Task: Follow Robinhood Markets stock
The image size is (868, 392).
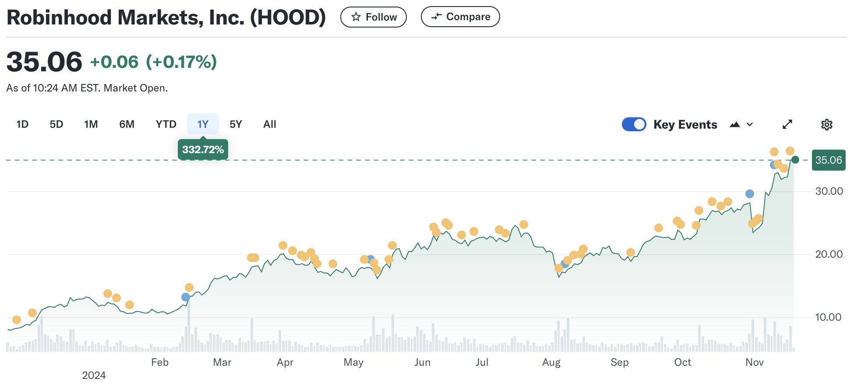Action: 374,17
